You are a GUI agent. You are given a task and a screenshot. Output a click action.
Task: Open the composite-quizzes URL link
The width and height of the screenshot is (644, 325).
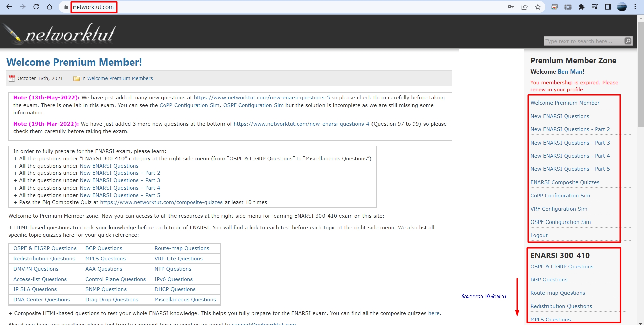(x=161, y=202)
